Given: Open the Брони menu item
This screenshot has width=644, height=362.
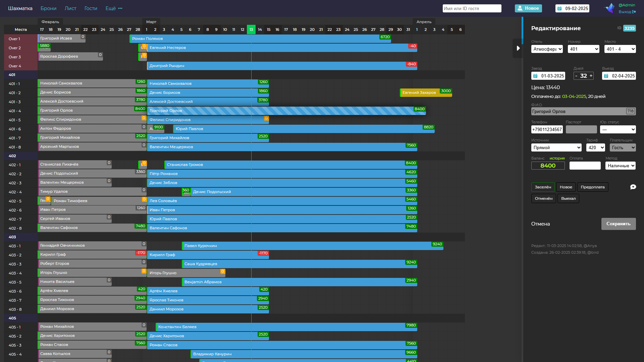Looking at the screenshot, I should tap(49, 8).
